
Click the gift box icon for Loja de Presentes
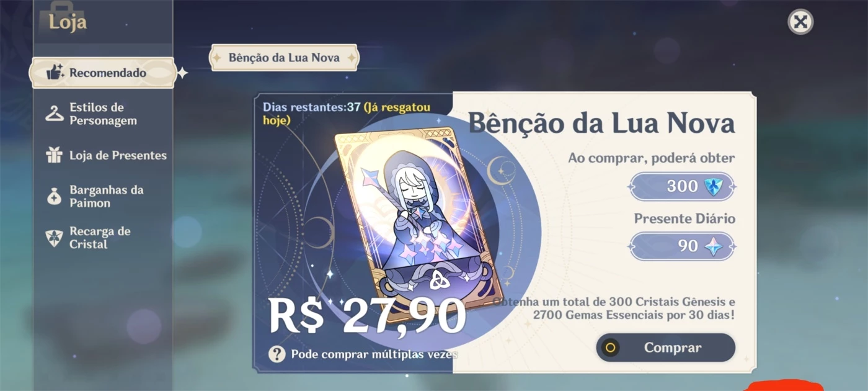point(55,155)
